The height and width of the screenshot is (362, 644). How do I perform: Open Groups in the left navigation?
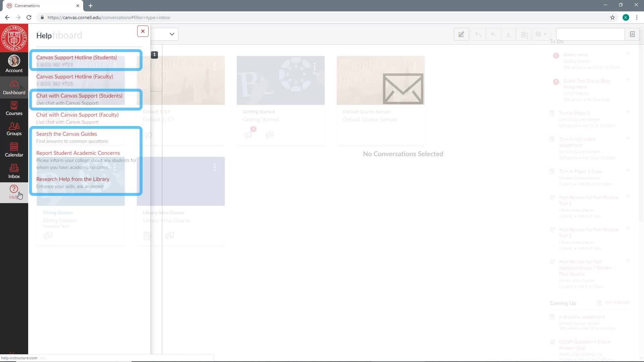(x=14, y=129)
